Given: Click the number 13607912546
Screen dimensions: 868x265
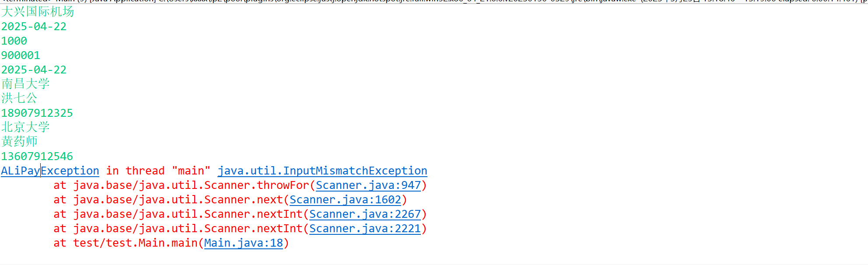Looking at the screenshot, I should coord(37,157).
